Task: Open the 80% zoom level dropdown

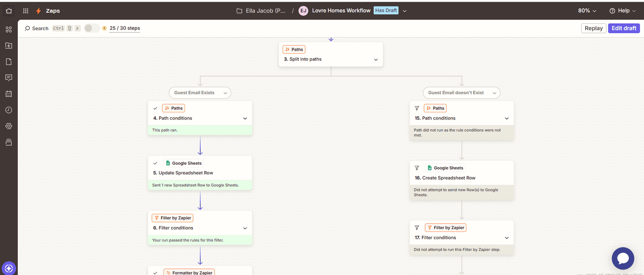Action: click(x=587, y=11)
